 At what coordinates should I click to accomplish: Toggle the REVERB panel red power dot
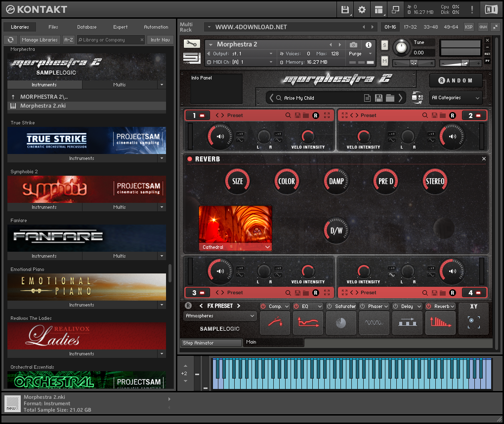click(x=190, y=159)
